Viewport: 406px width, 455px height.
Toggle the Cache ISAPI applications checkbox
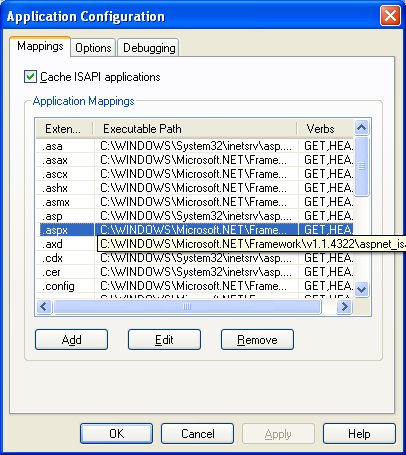pyautogui.click(x=30, y=77)
